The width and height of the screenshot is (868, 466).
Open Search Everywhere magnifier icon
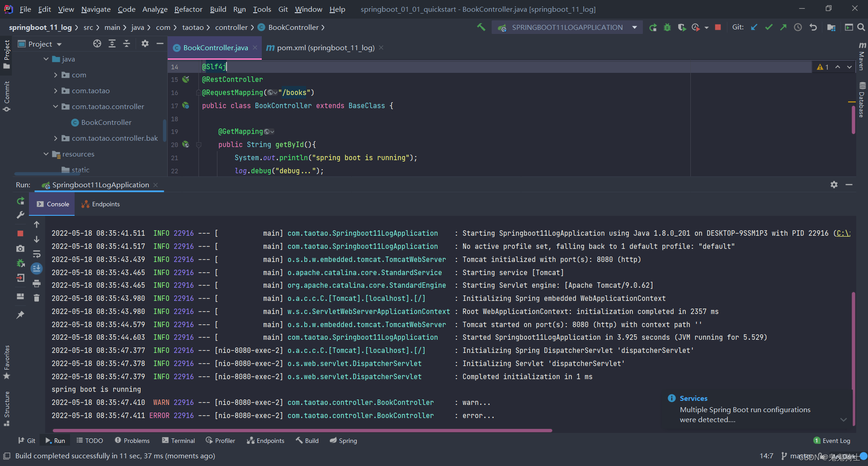(861, 28)
